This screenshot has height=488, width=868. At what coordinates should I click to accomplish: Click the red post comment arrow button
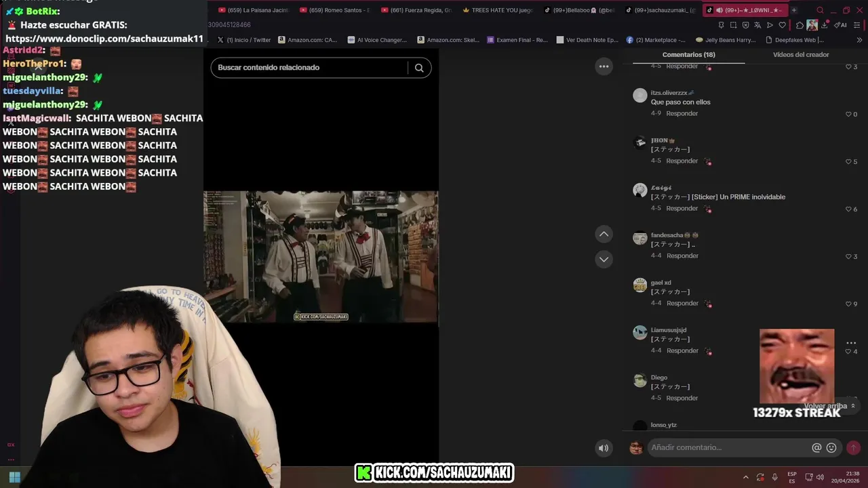pyautogui.click(x=853, y=448)
